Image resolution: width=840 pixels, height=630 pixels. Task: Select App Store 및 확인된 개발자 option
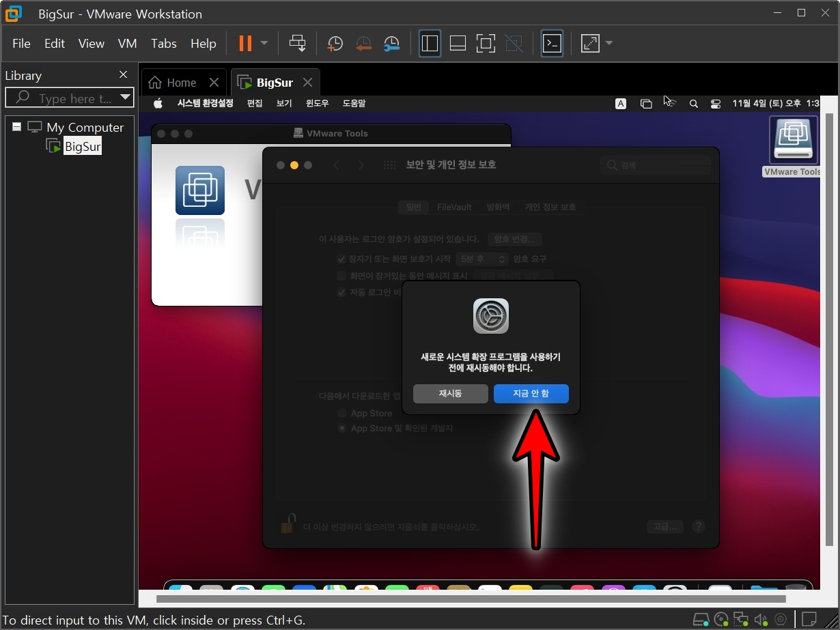tap(342, 428)
